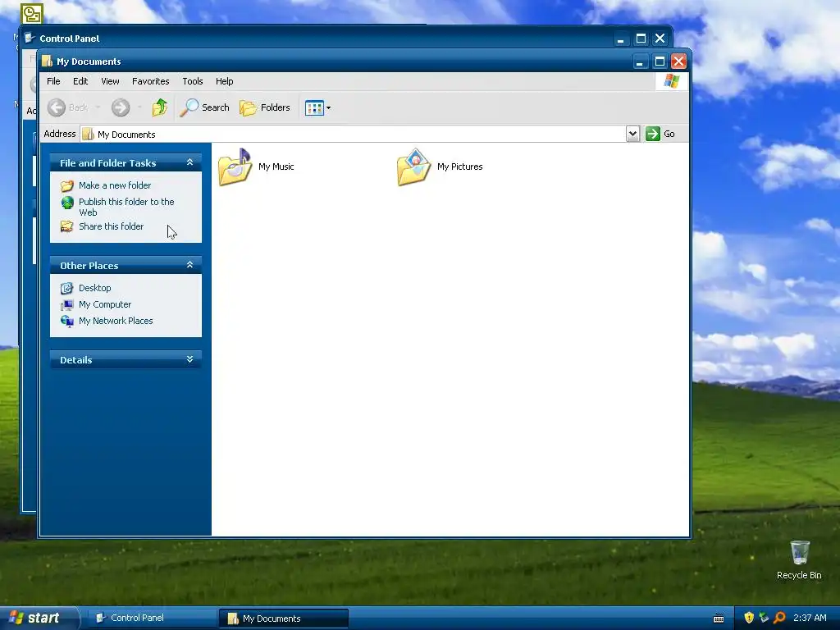This screenshot has width=840, height=630.
Task: Open the View menu
Action: pyautogui.click(x=111, y=81)
